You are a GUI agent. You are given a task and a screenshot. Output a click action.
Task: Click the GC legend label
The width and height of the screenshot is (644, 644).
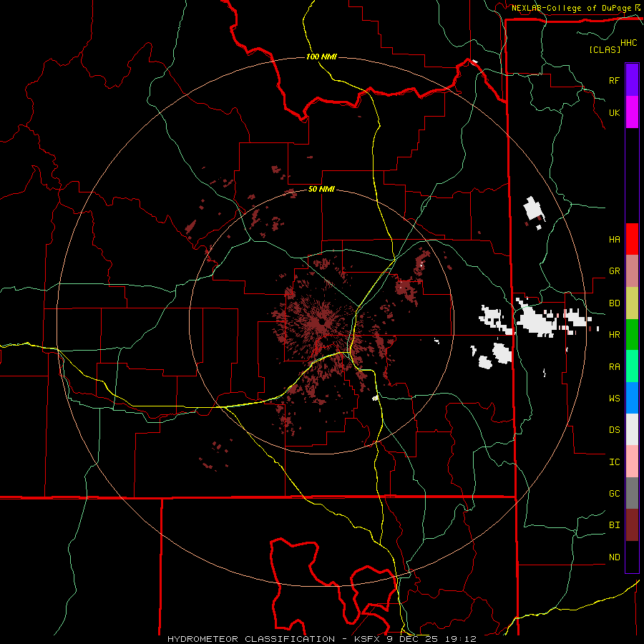pyautogui.click(x=614, y=493)
